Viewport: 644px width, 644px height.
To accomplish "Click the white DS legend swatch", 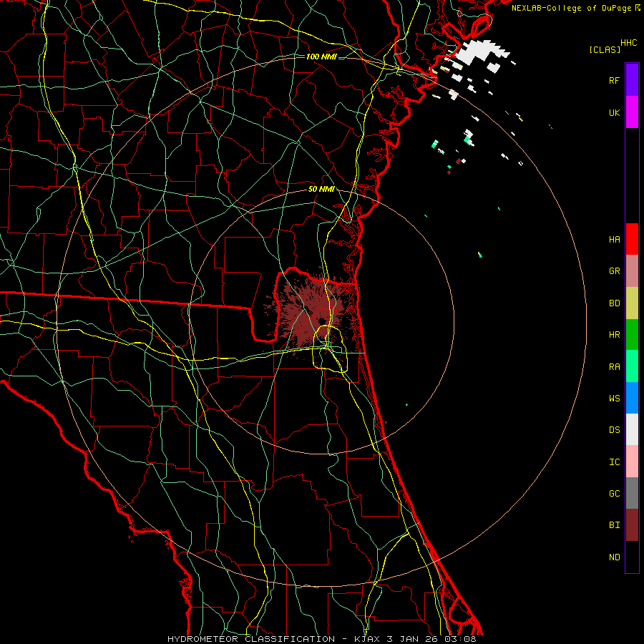I will [632, 429].
